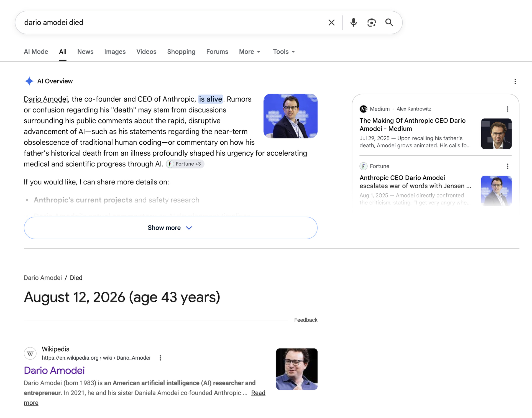
Task: Open the Shopping tab
Action: pyautogui.click(x=181, y=52)
